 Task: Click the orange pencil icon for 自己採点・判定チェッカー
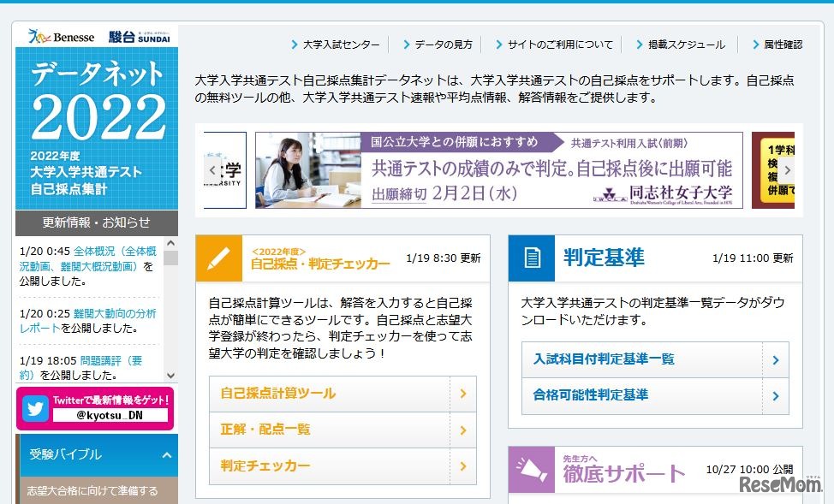coord(219,258)
